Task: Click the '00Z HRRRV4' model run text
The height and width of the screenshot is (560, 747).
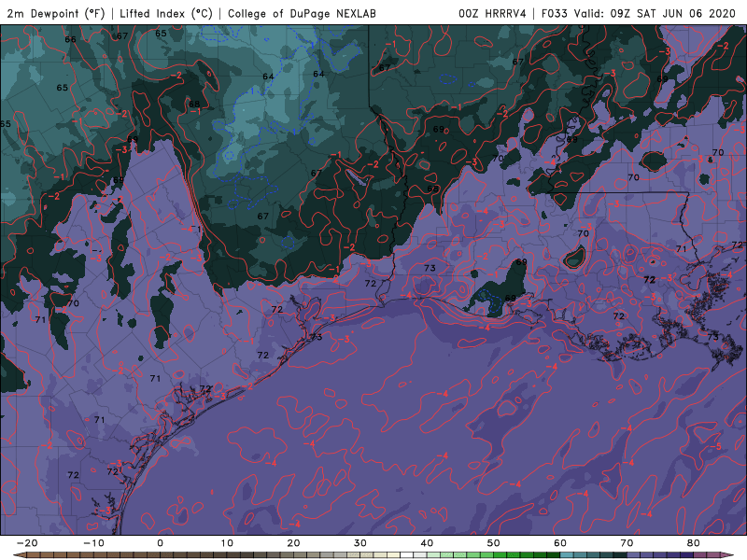Action: click(x=492, y=13)
